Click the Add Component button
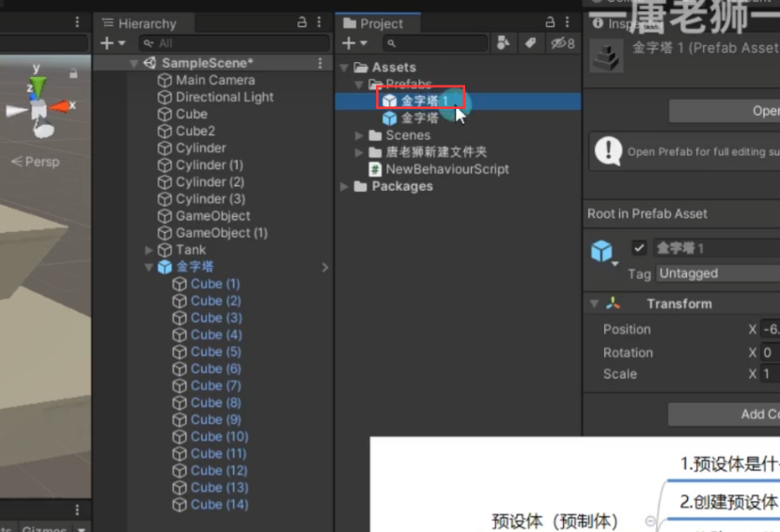 pos(725,415)
